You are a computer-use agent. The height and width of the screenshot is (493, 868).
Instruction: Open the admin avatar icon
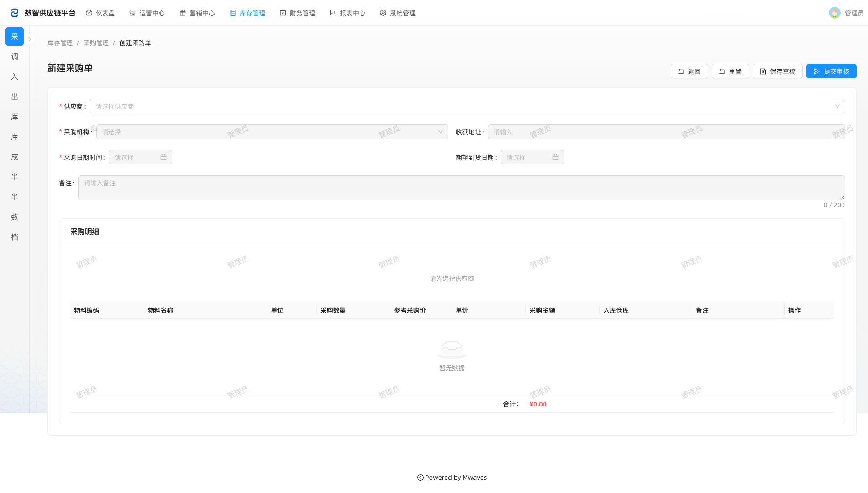coord(834,13)
